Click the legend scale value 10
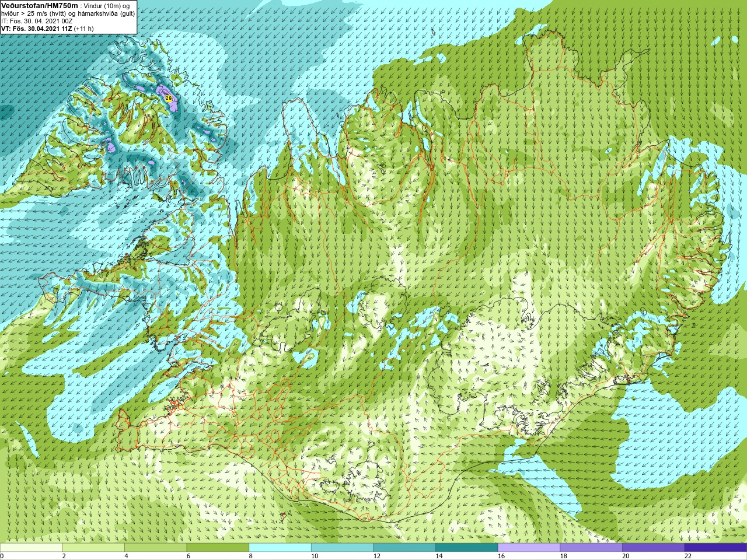 [x=315, y=556]
